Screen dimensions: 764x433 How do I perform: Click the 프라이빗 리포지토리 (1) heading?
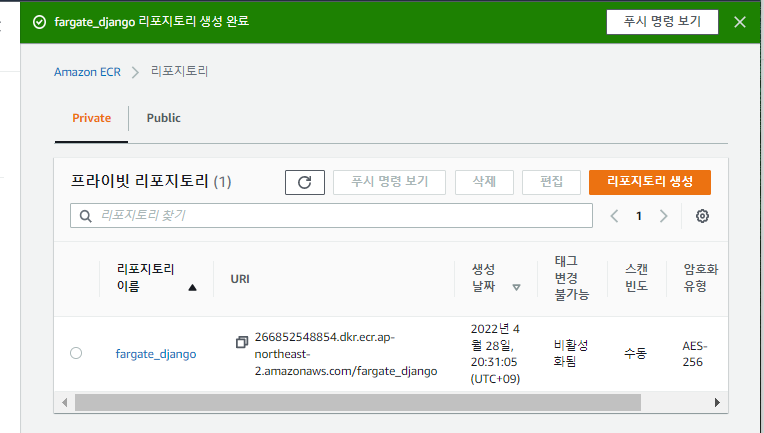point(151,182)
